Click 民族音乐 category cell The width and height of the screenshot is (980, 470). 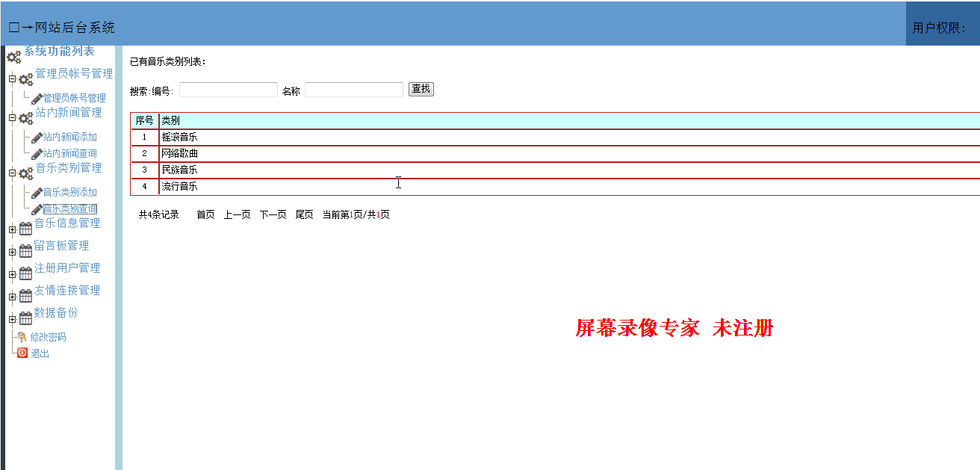[x=569, y=170]
